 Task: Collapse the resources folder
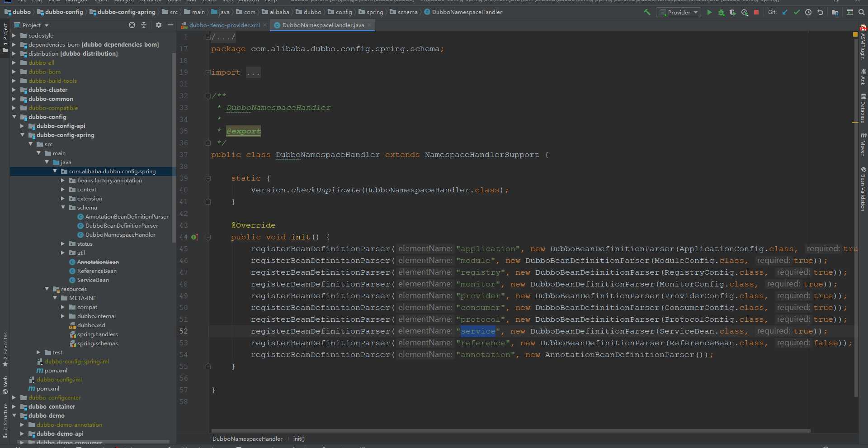47,289
